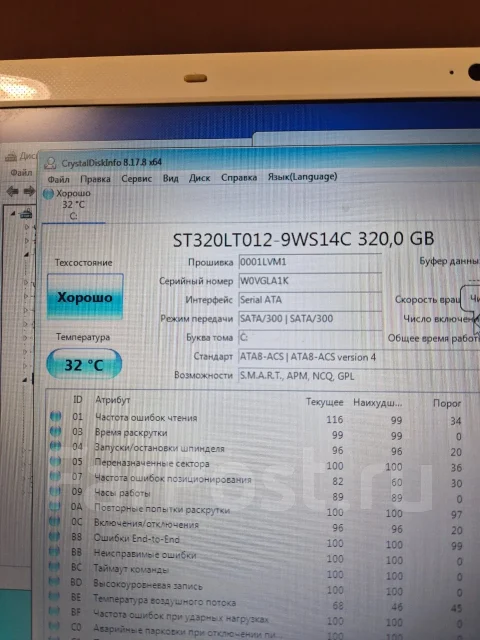Click the Прошивка field 0001LVM1

(310, 262)
